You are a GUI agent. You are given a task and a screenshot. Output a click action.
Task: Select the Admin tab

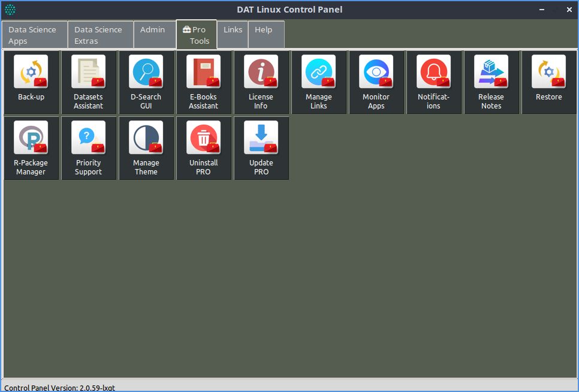(x=153, y=35)
